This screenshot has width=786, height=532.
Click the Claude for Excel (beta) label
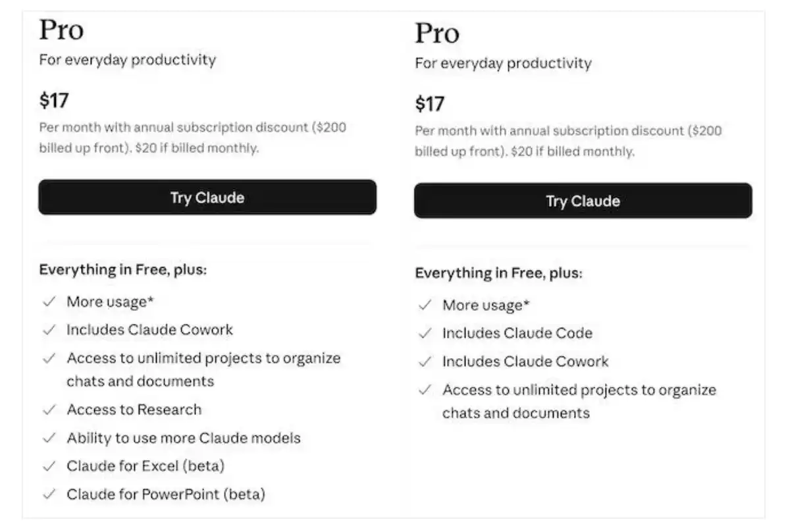tap(145, 466)
